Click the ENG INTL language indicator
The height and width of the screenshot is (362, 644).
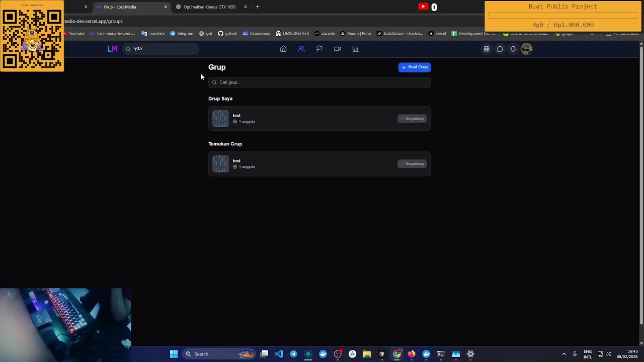pyautogui.click(x=588, y=354)
